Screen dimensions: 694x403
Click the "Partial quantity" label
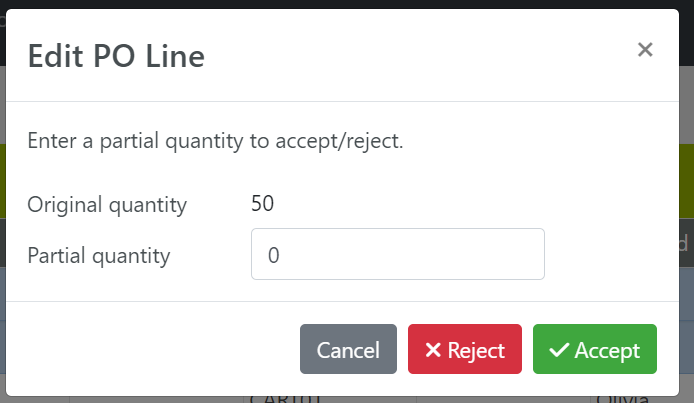coord(99,255)
